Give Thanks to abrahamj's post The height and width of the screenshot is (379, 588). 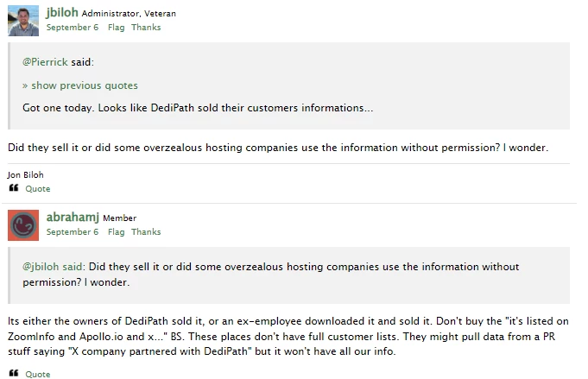(x=146, y=232)
